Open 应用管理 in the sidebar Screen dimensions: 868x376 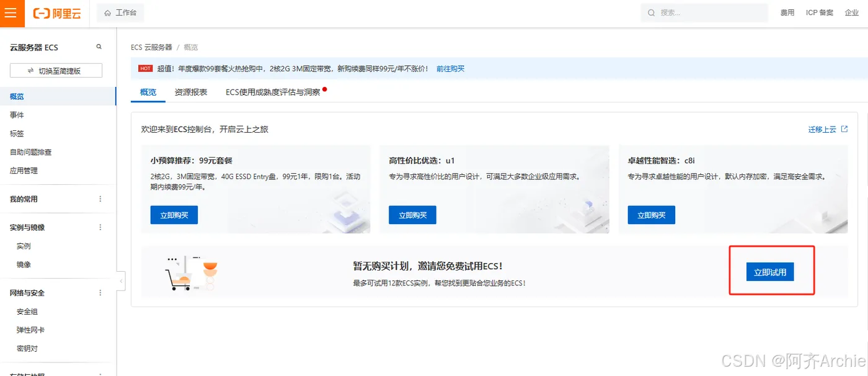pyautogui.click(x=24, y=171)
